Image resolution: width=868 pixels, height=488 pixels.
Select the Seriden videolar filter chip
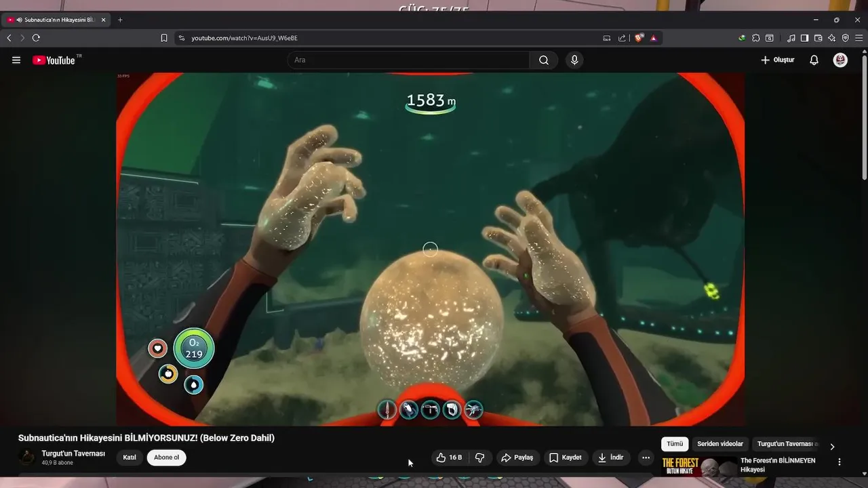coord(720,444)
